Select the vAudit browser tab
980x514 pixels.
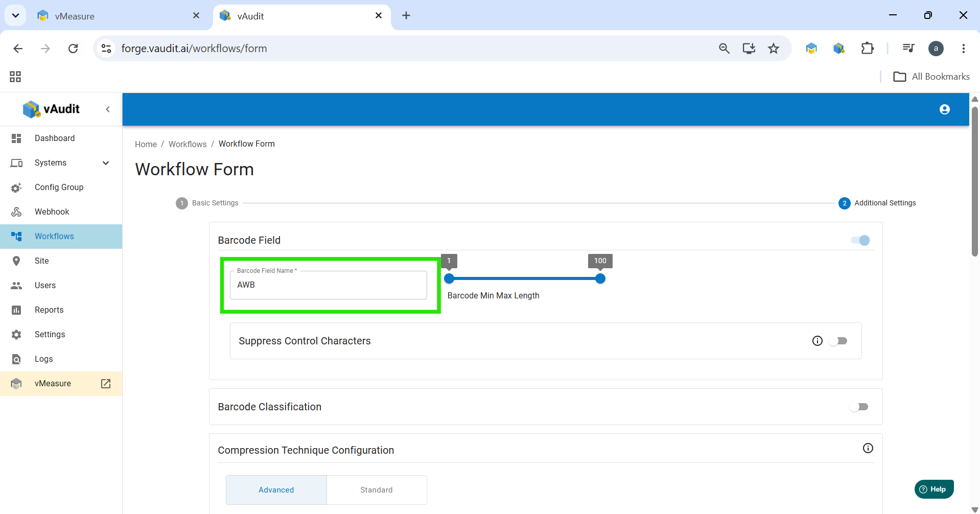(301, 16)
